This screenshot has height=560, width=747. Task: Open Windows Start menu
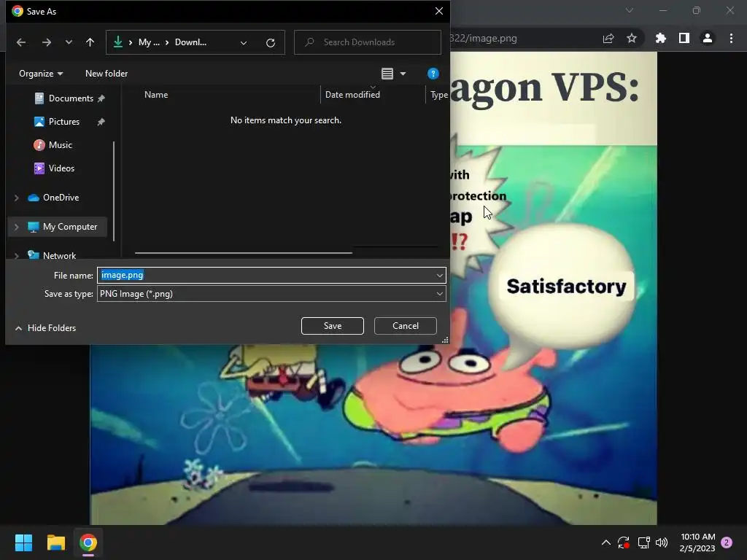[23, 542]
